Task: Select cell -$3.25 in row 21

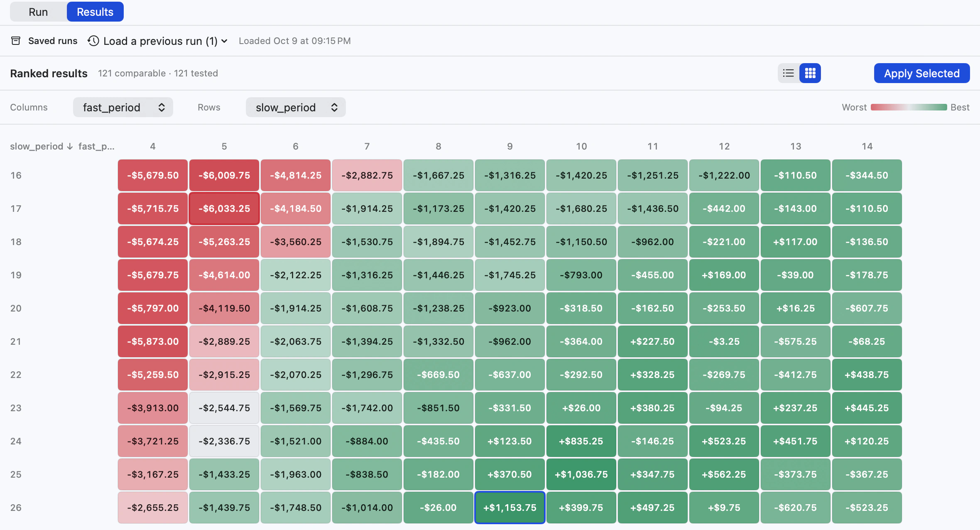Action: tap(724, 341)
